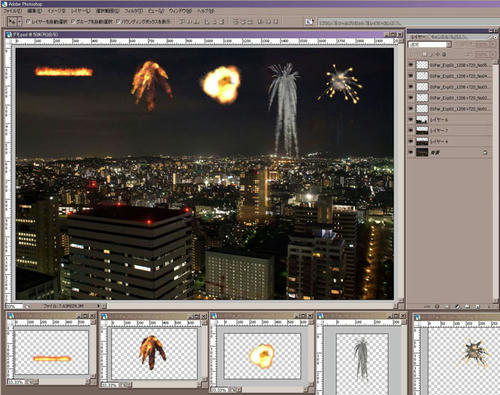Open the Filter (フィルタ) menu
This screenshot has height=395, width=500.
134,11
